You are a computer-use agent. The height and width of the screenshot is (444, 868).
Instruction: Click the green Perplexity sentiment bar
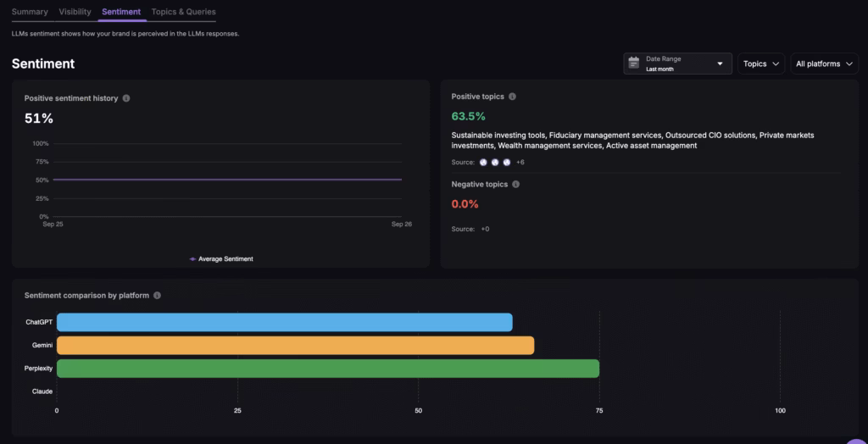327,369
